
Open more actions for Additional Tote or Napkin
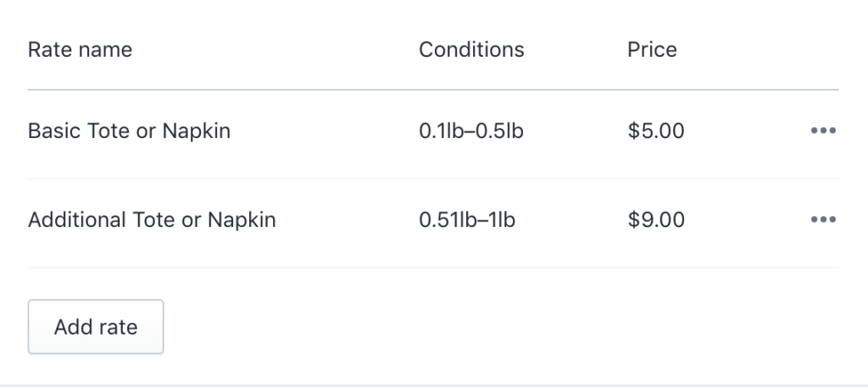823,220
